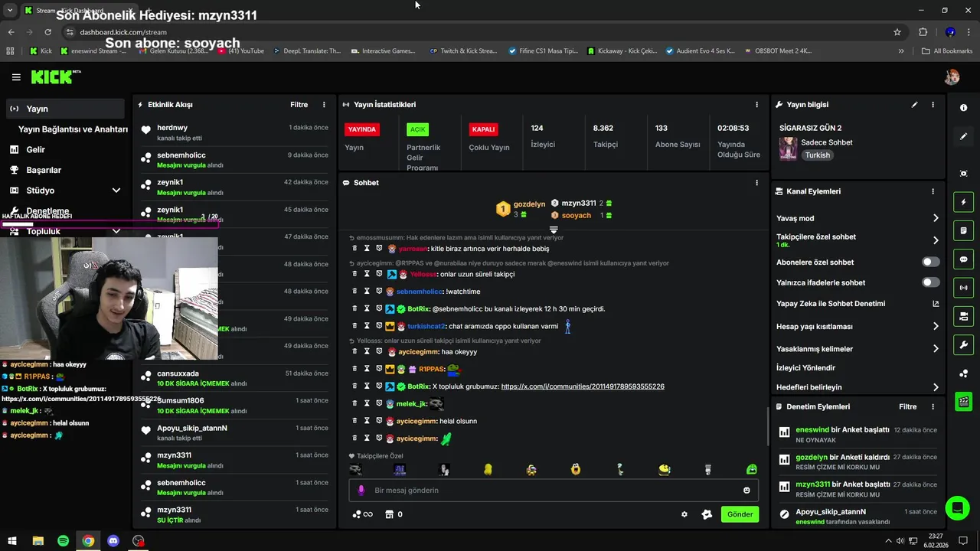Viewport: 980px width, 551px height.
Task: Open Windows Start menu
Action: [x=12, y=541]
